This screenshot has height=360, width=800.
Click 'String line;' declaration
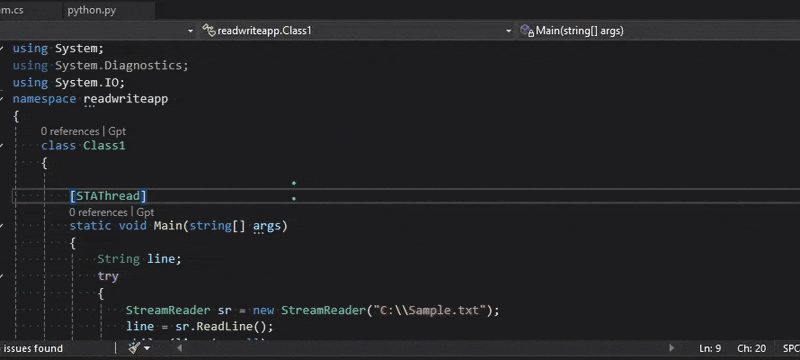click(x=139, y=259)
